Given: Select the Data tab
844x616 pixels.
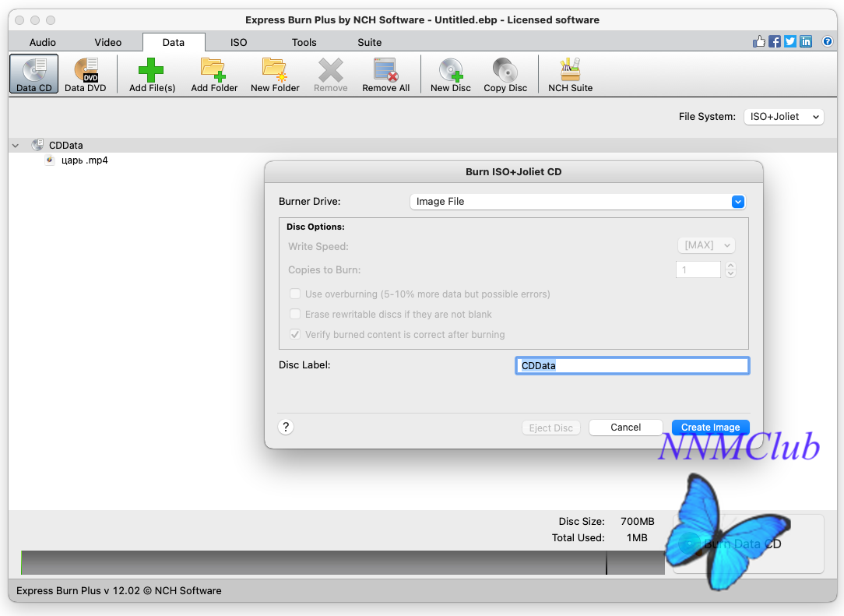Looking at the screenshot, I should (x=174, y=42).
